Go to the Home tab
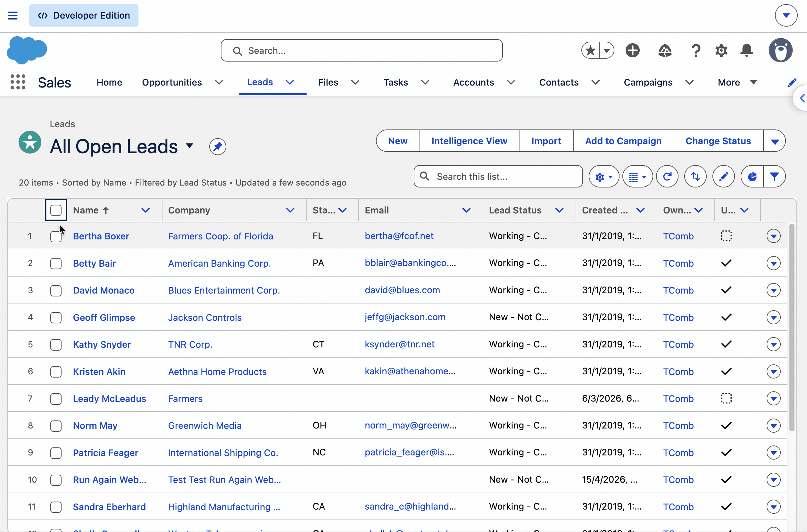This screenshot has width=807, height=532. 109,82
